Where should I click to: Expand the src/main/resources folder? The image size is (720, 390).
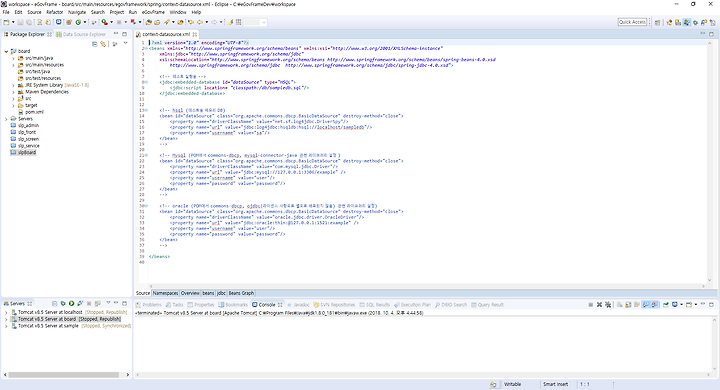click(x=13, y=65)
